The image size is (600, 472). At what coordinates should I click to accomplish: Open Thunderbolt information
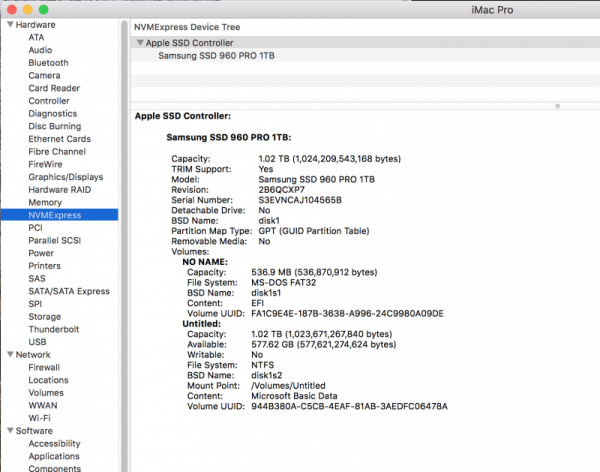click(54, 329)
